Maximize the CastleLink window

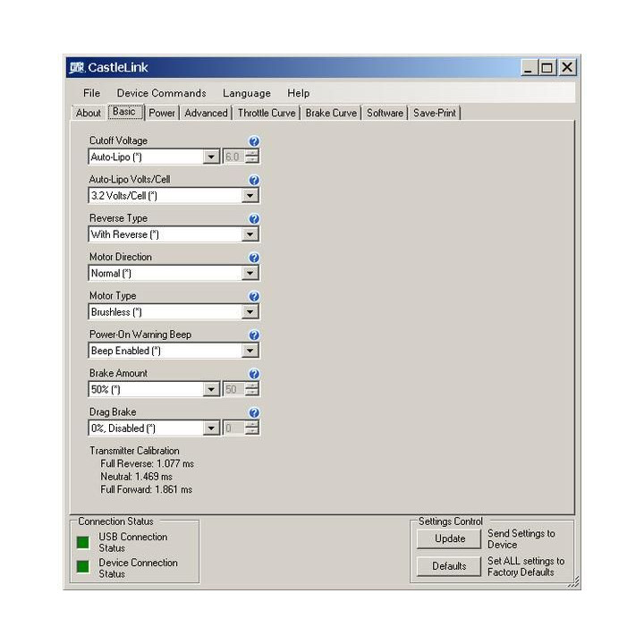547,67
